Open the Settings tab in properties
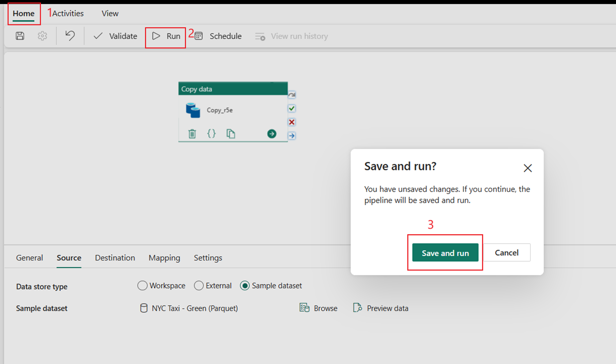Screen dimensions: 616x364 click(208, 258)
